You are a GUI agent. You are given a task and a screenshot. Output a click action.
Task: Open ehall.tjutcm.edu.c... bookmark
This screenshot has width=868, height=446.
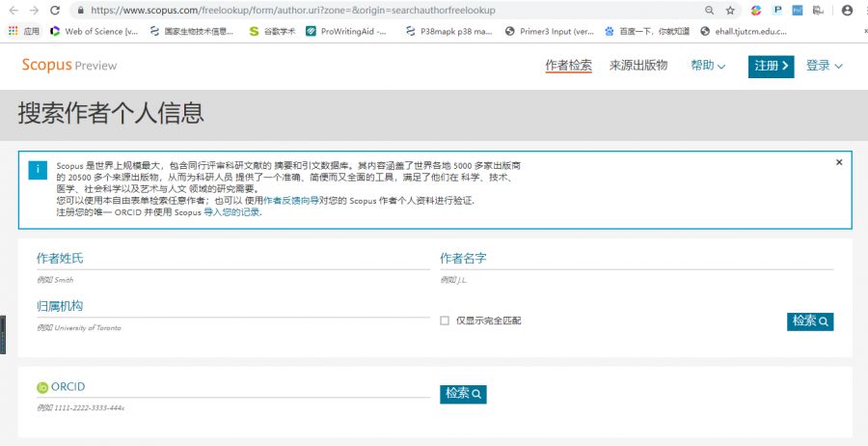coord(744,31)
